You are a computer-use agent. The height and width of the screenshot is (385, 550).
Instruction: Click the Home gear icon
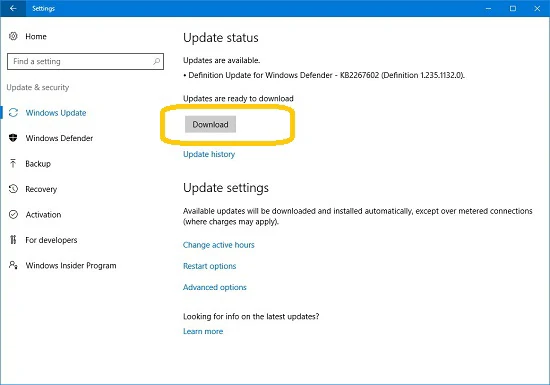click(x=13, y=36)
